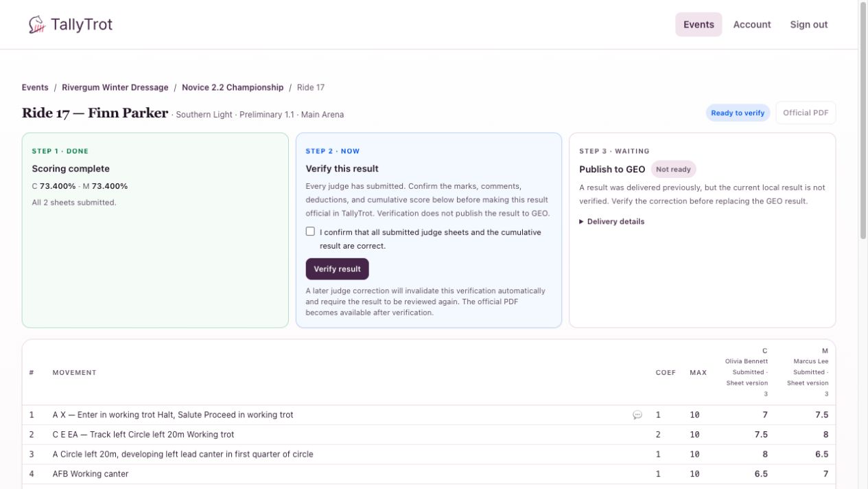The image size is (868, 489).
Task: Click Olivia Bennett judge column header
Action: tap(746, 372)
